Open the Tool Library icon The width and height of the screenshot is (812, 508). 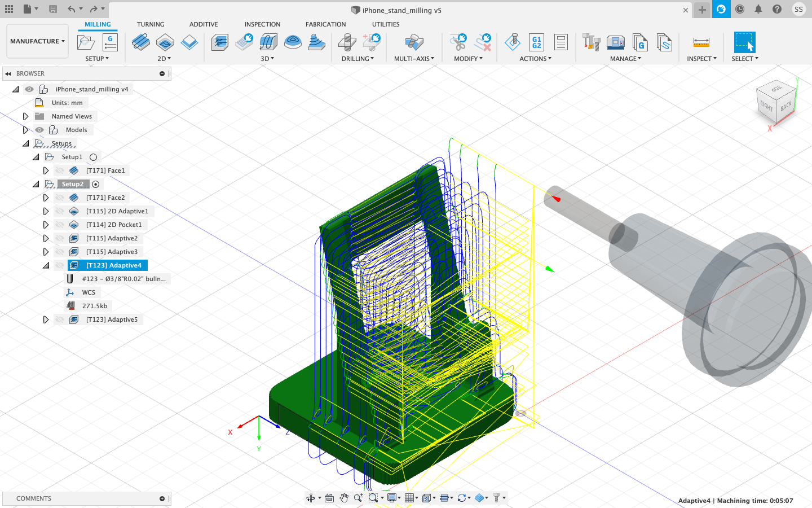click(x=591, y=42)
